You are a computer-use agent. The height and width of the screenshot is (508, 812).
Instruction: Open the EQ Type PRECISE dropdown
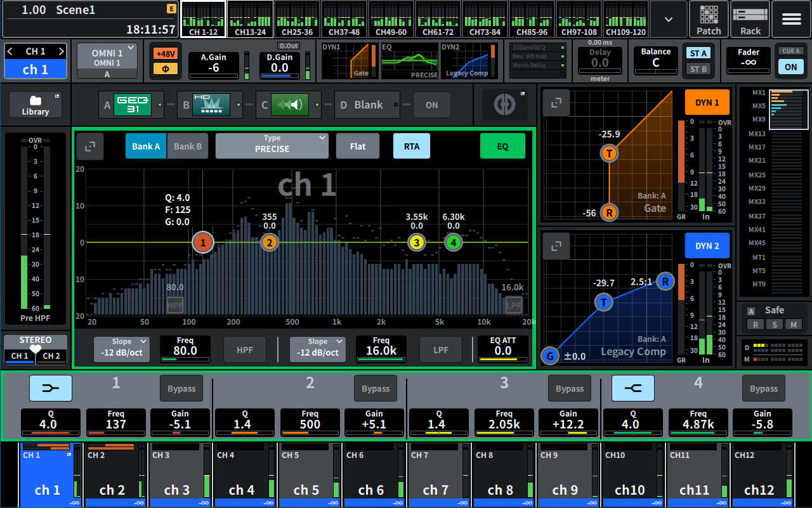click(x=272, y=147)
